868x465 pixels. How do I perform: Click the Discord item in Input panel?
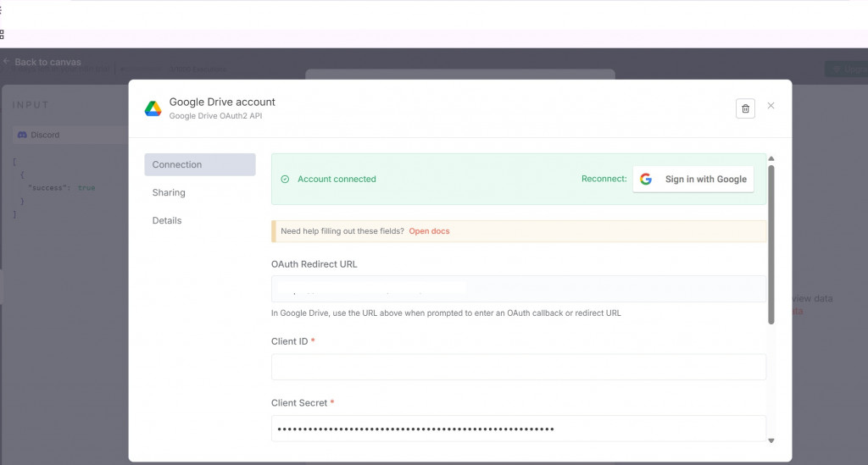pyautogui.click(x=70, y=135)
